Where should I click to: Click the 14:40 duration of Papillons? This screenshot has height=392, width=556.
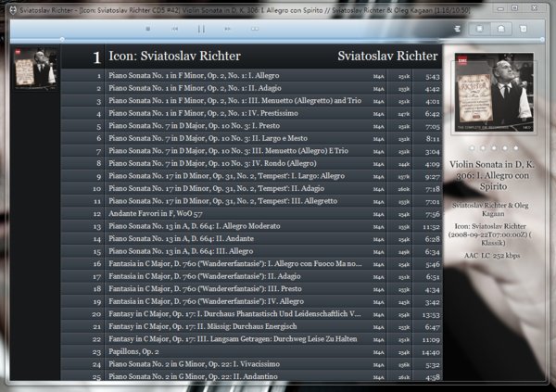pos(431,352)
